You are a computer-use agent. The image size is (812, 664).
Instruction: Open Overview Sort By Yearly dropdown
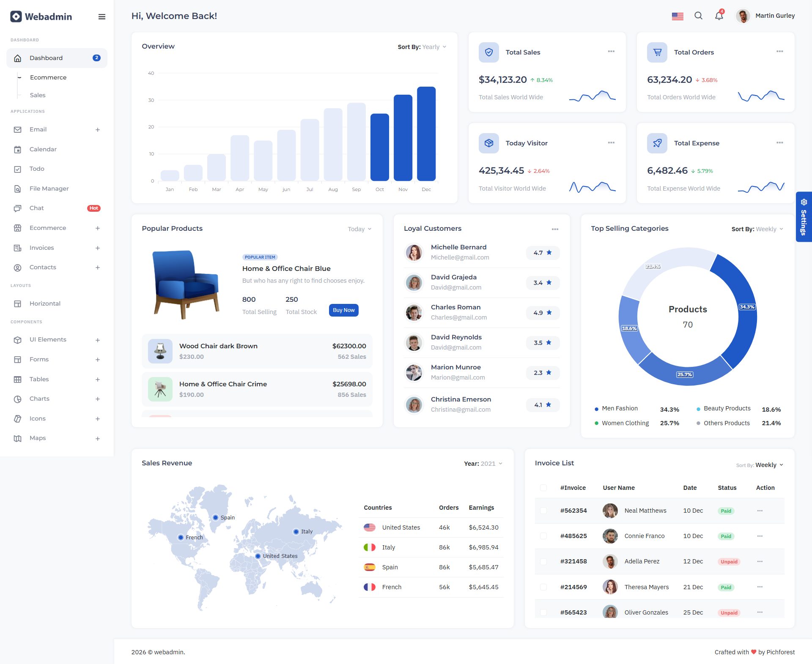(x=422, y=47)
